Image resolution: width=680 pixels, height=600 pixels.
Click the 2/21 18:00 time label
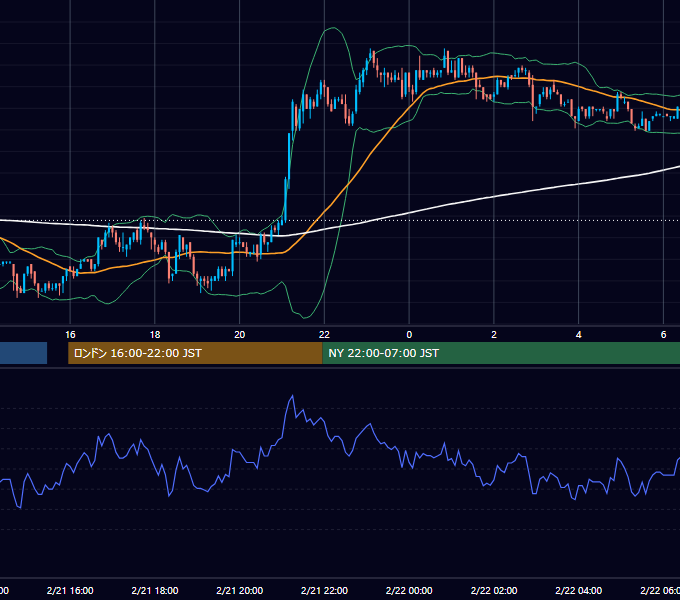[155, 590]
